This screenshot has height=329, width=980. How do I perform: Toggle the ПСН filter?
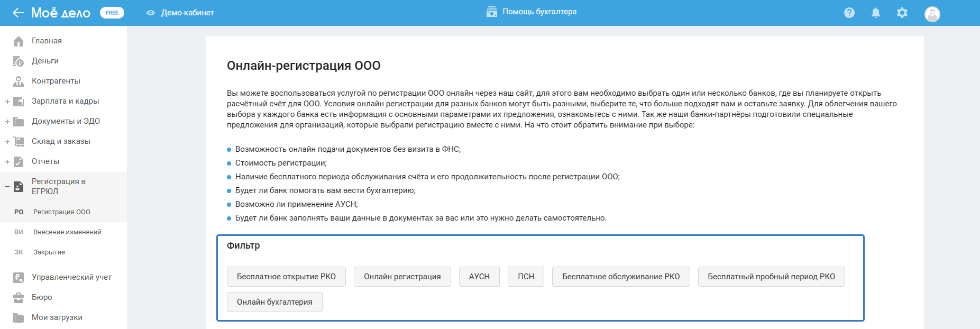pyautogui.click(x=526, y=277)
